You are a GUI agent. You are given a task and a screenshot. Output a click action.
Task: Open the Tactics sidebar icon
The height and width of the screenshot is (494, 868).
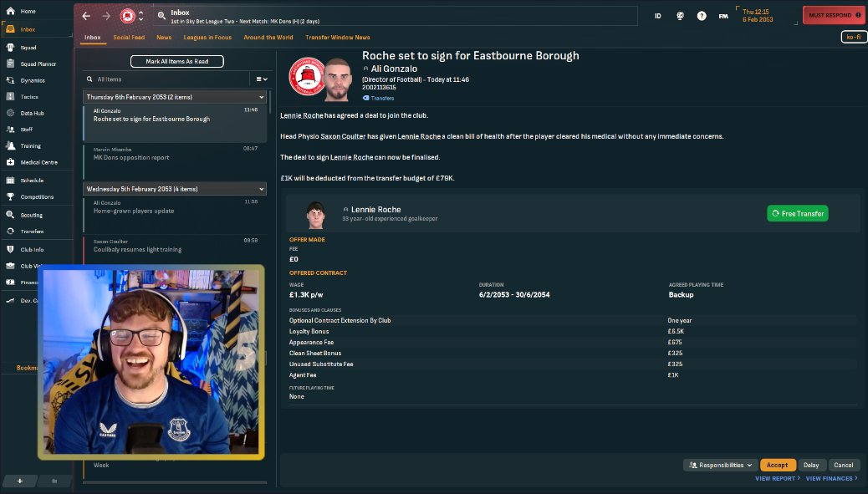click(x=11, y=96)
